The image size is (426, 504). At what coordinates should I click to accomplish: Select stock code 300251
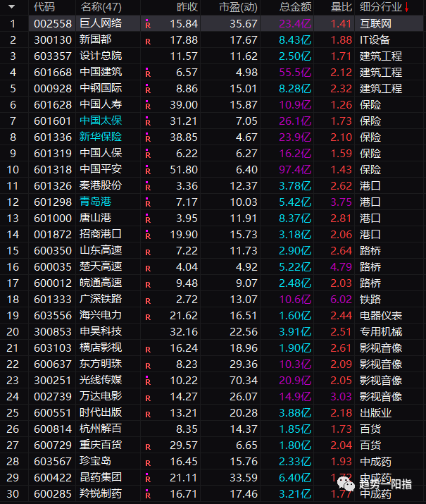pos(53,380)
